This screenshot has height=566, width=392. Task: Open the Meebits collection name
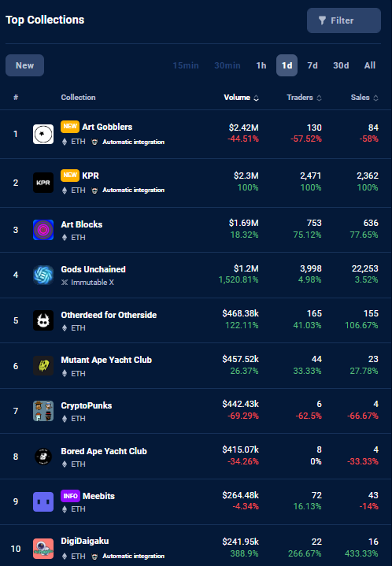[98, 496]
